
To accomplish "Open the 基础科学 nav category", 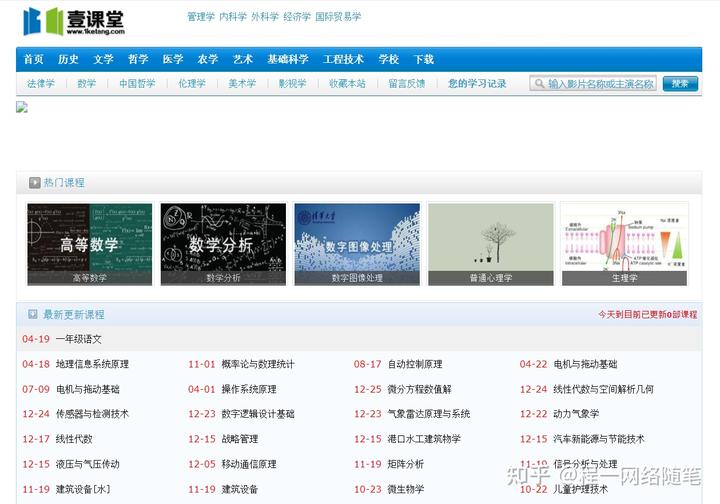I will [288, 59].
